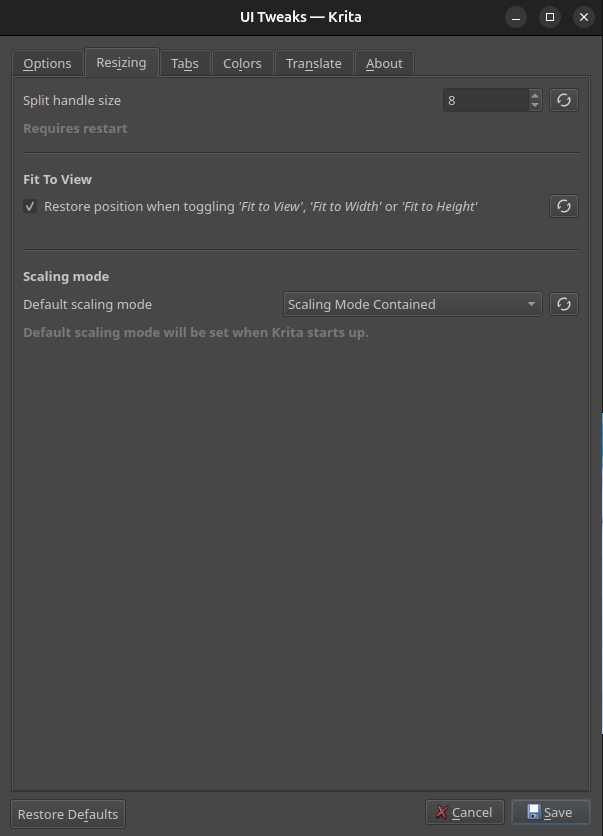The image size is (603, 836).
Task: Minimize the UI Tweaks window
Action: tap(516, 17)
